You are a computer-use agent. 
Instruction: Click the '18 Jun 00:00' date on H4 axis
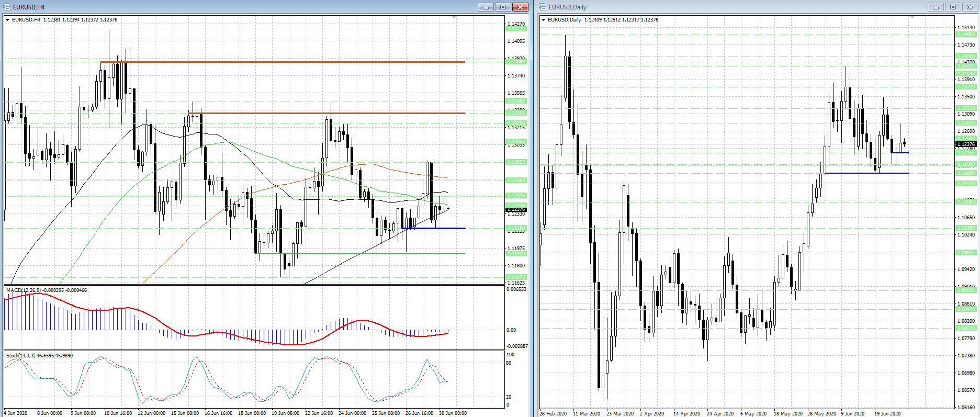[x=252, y=413]
